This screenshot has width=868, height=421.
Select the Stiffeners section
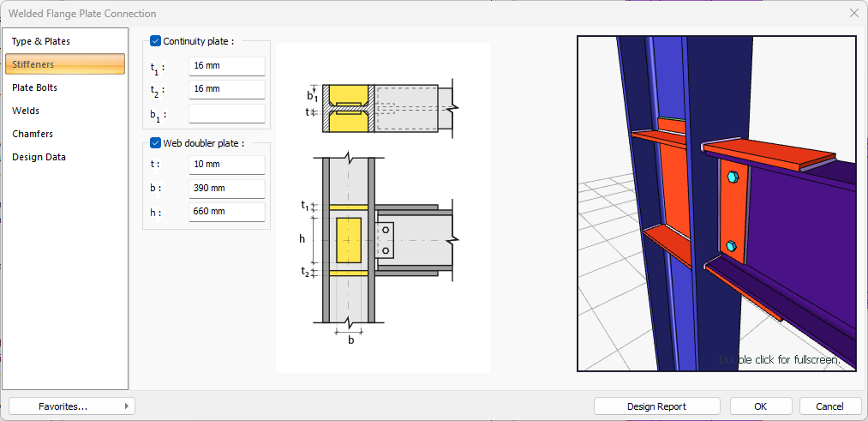(65, 64)
